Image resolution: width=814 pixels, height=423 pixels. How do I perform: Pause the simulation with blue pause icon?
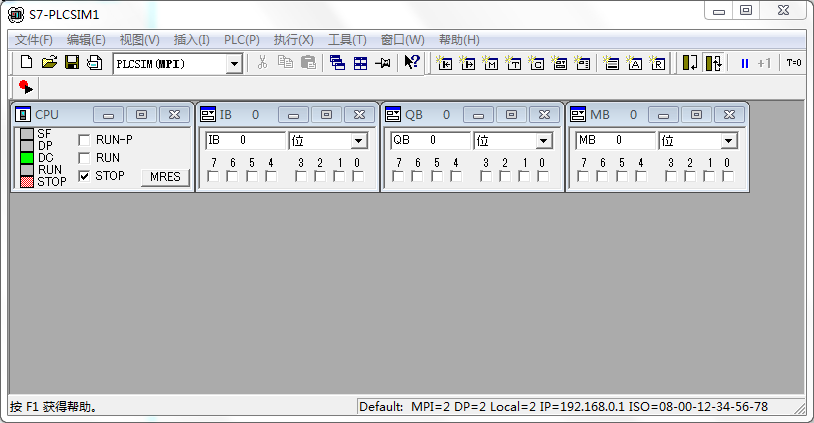[x=745, y=63]
